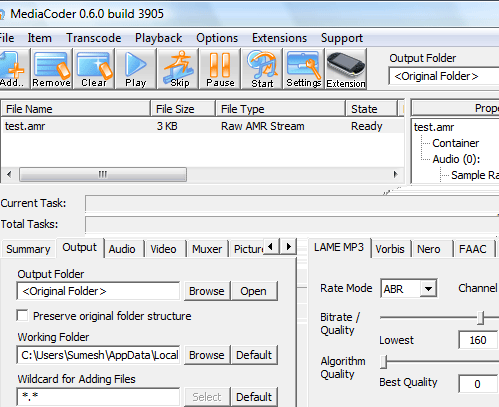Click Default next to Working Folder

click(x=254, y=355)
